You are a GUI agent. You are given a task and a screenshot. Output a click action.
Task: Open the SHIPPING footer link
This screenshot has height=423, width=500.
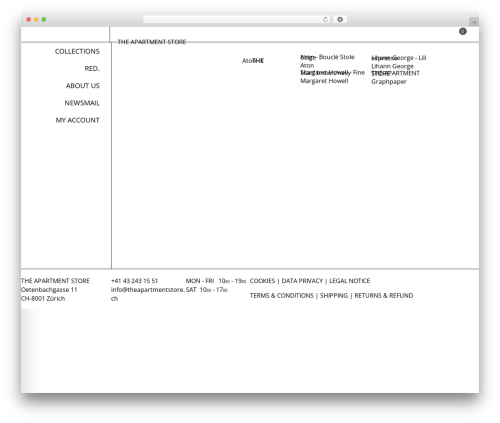334,296
